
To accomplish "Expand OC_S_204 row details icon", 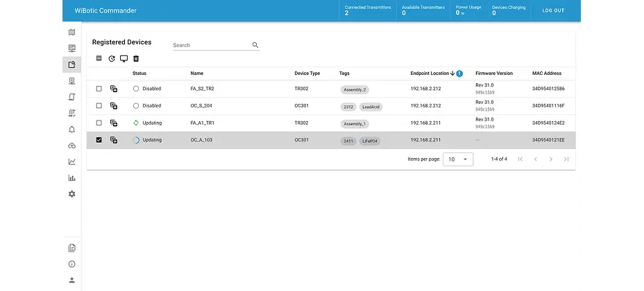I will (x=114, y=106).
